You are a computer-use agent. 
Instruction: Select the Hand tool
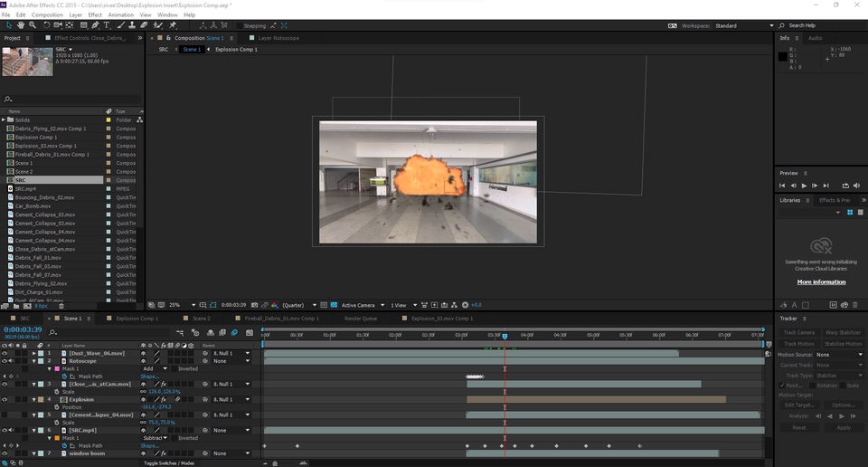click(x=21, y=25)
